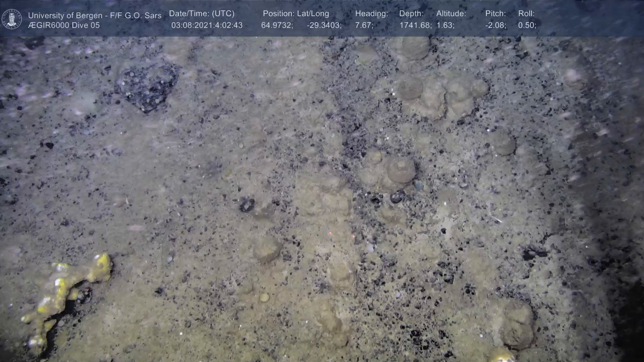The height and width of the screenshot is (362, 644).
Task: Click the roll value 0.50
Action: (527, 25)
